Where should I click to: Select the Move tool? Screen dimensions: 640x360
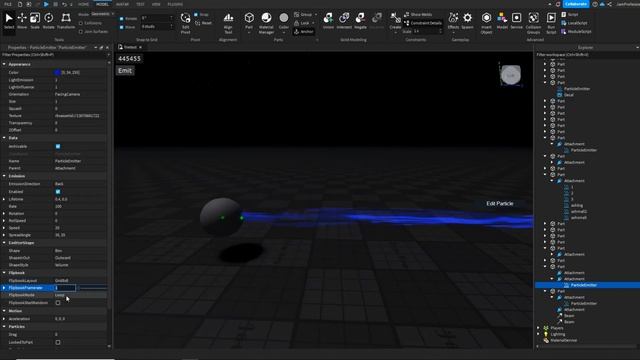click(x=22, y=21)
